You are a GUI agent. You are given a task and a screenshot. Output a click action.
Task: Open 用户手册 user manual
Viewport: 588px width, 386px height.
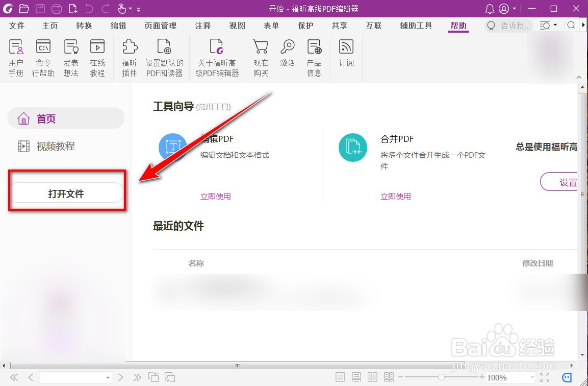coord(16,58)
